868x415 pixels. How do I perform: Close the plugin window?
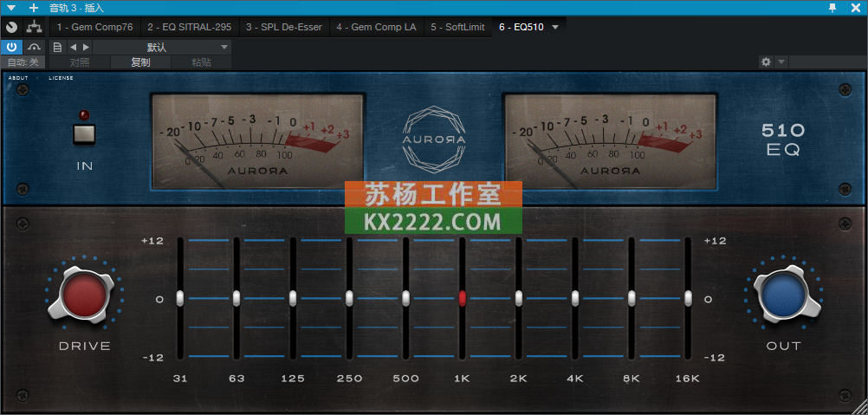[855, 8]
